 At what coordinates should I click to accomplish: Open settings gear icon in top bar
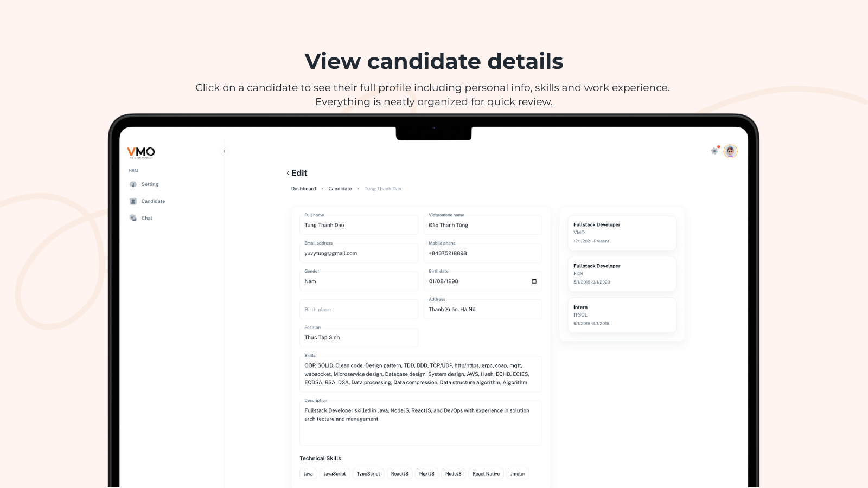[x=714, y=151]
